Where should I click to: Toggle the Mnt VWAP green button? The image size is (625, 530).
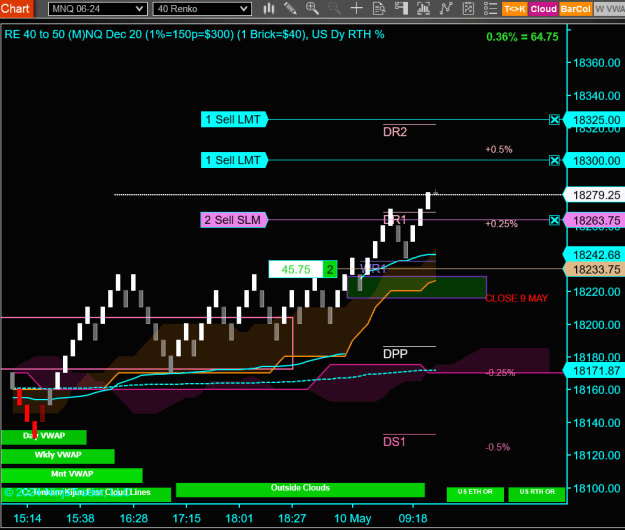click(x=72, y=475)
